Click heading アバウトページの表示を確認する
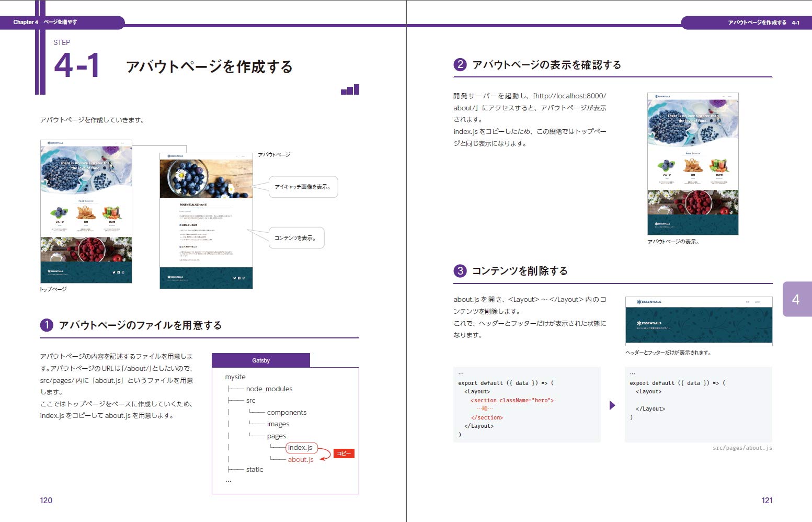 click(547, 64)
